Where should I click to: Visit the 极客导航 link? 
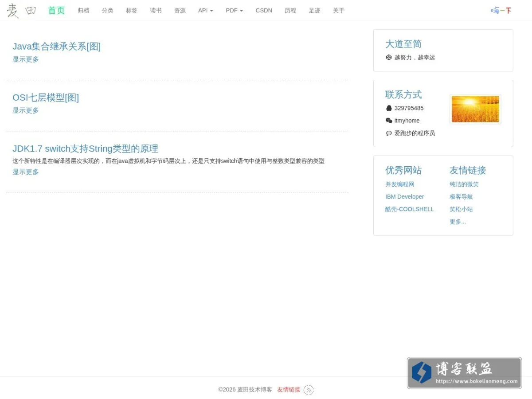click(461, 197)
